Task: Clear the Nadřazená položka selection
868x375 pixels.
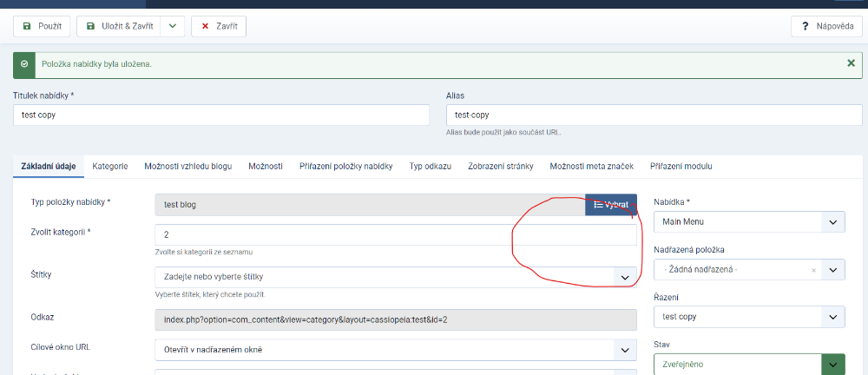Action: 813,270
